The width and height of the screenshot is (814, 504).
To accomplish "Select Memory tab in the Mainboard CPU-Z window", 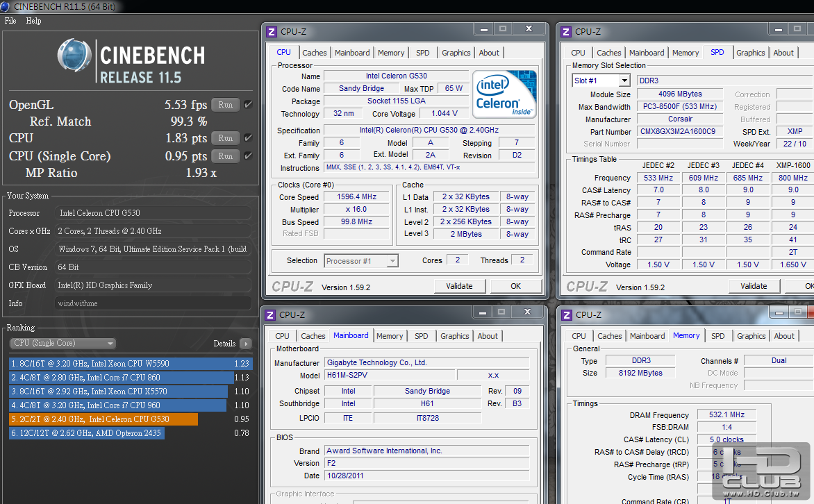I will click(x=390, y=336).
